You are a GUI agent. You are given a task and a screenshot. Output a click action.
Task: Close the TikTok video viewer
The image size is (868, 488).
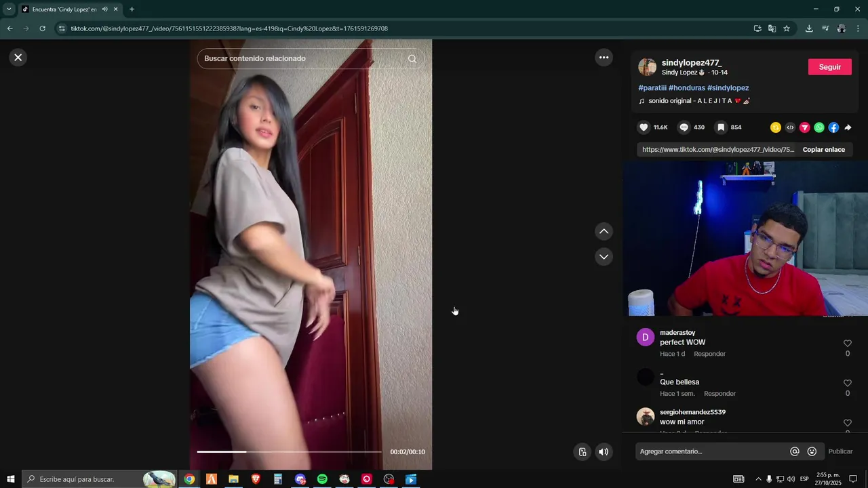coord(18,58)
